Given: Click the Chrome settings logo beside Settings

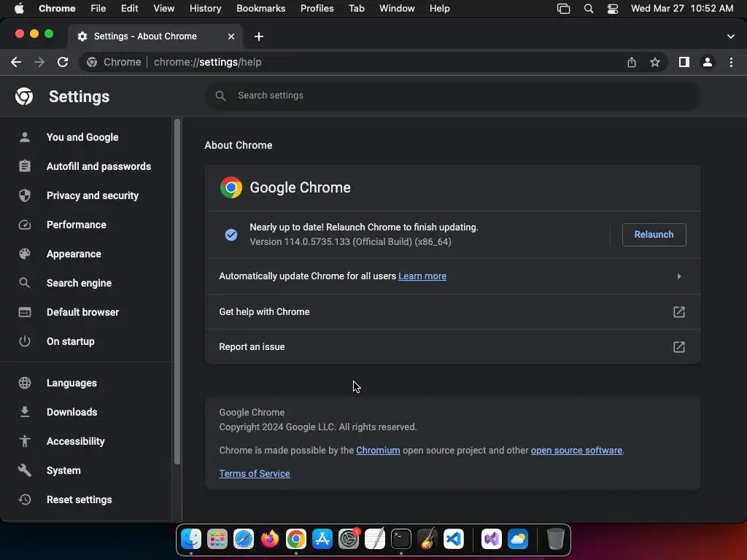Looking at the screenshot, I should (24, 96).
